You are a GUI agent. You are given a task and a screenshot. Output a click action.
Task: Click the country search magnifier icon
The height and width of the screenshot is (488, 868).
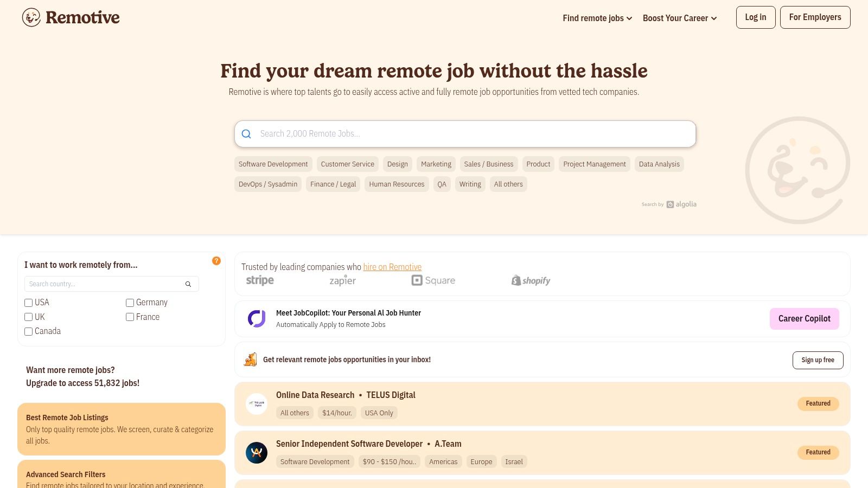pos(188,284)
